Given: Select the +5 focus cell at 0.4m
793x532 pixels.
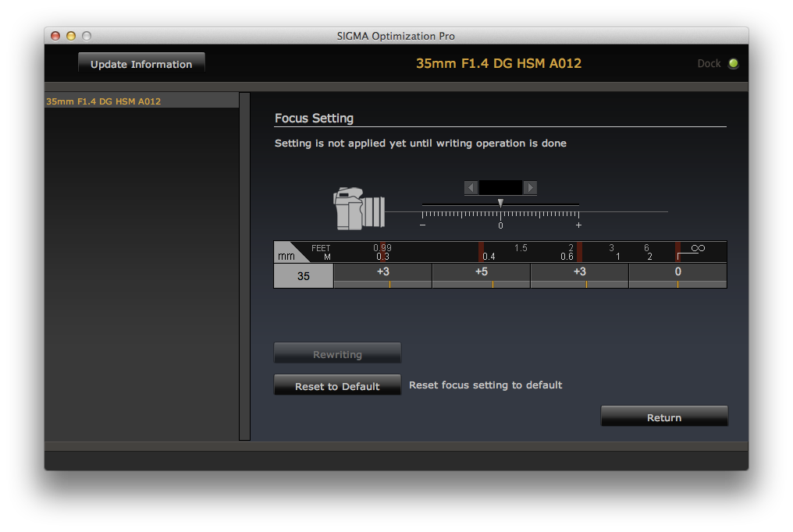Looking at the screenshot, I should (x=482, y=276).
